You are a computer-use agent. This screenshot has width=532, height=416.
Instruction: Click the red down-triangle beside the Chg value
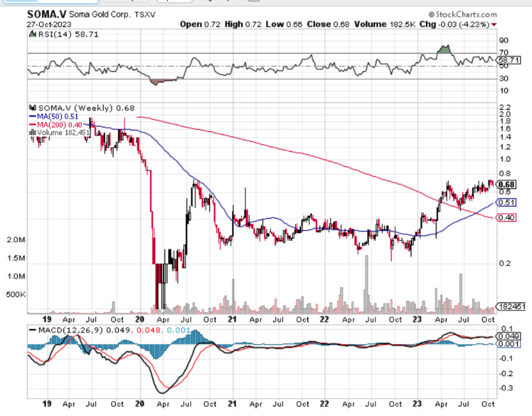[494, 25]
